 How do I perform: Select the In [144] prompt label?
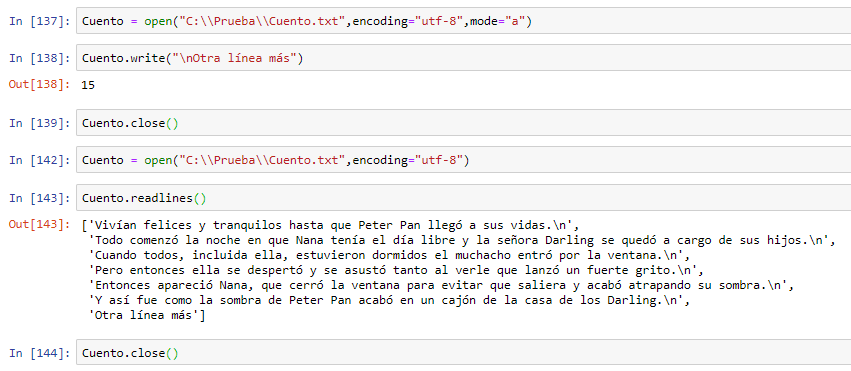40,353
